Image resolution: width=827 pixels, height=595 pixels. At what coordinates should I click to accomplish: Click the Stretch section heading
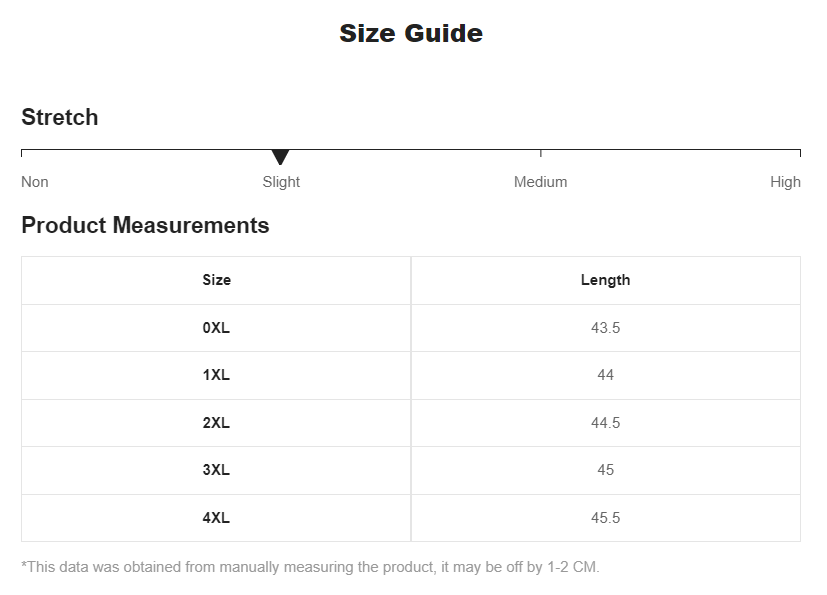coord(60,117)
